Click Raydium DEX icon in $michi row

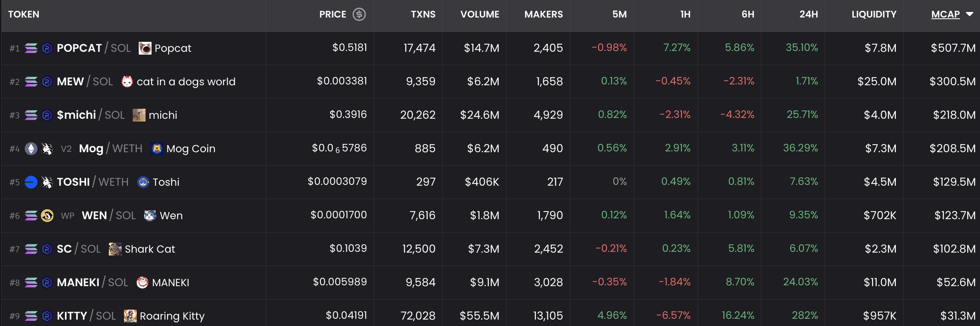pos(47,115)
